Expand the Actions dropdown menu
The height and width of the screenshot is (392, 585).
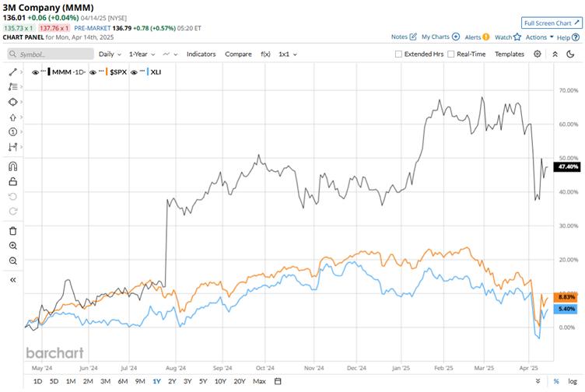[x=539, y=37]
